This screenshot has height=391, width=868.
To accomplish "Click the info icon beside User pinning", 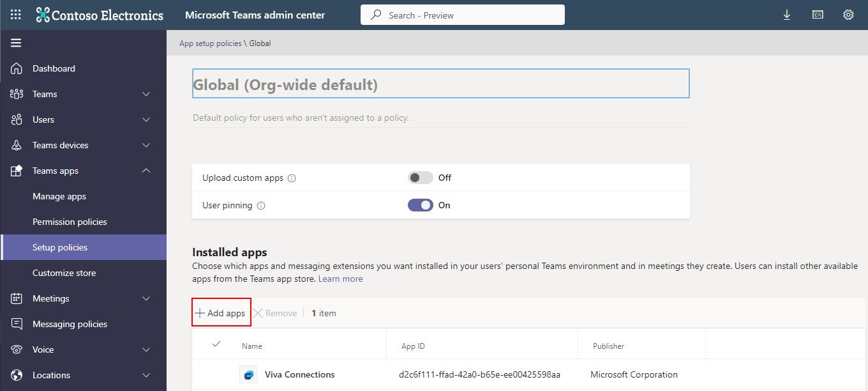I will [261, 206].
